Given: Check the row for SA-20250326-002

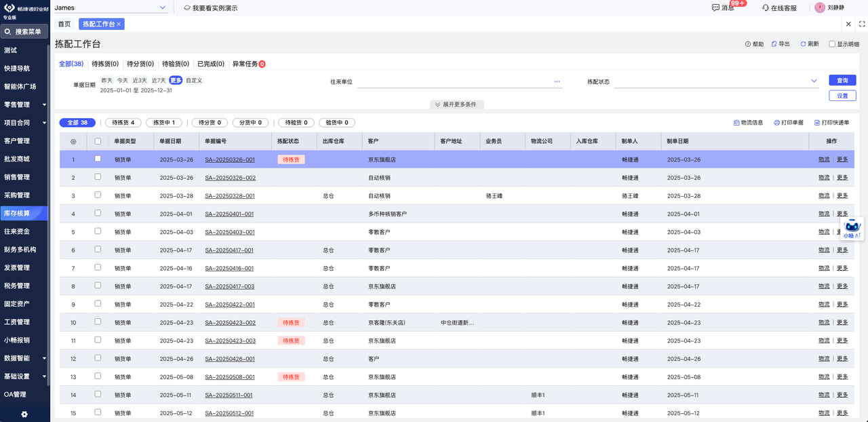Looking at the screenshot, I should (98, 177).
